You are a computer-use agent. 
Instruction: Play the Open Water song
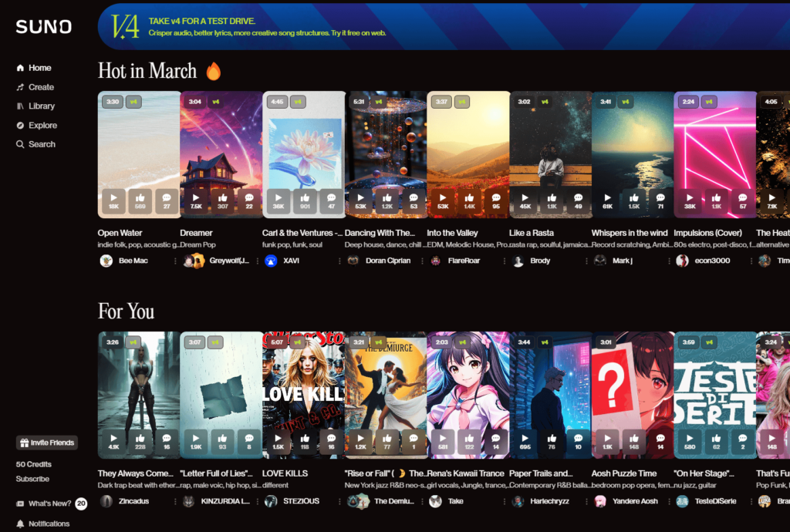[x=113, y=198]
